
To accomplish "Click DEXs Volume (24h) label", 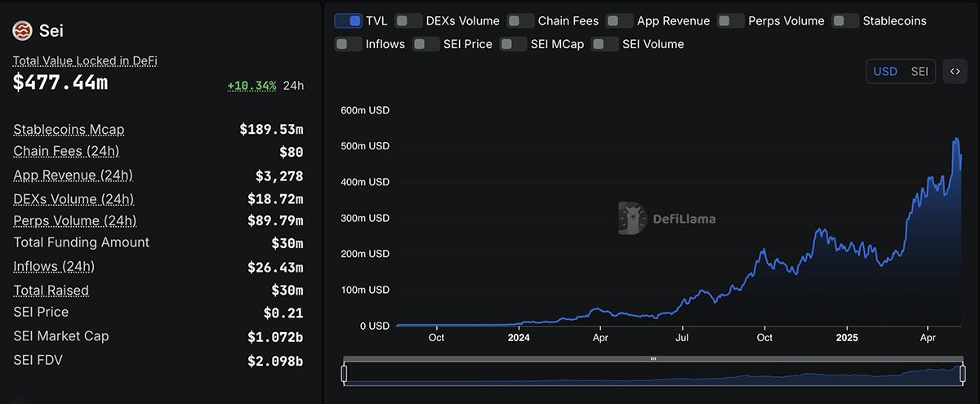I will [x=73, y=198].
